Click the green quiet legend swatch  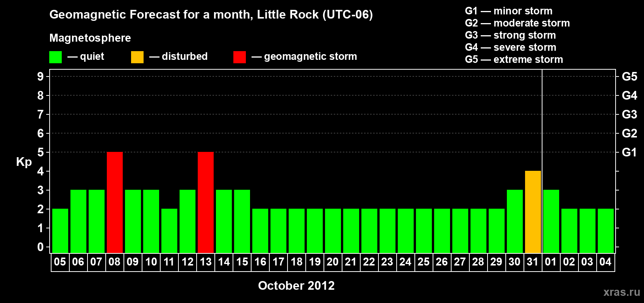(55, 57)
